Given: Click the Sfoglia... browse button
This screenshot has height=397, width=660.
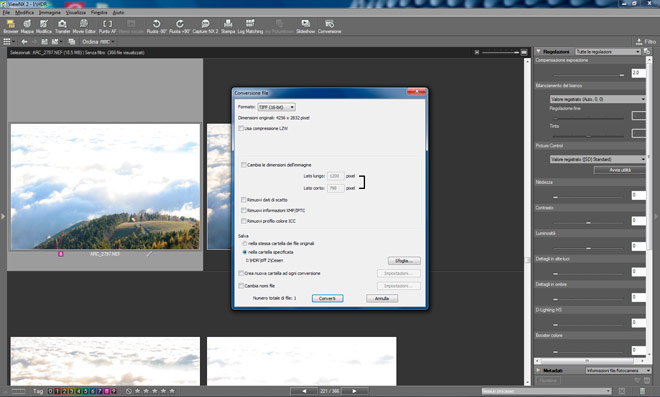Looking at the screenshot, I should [404, 261].
